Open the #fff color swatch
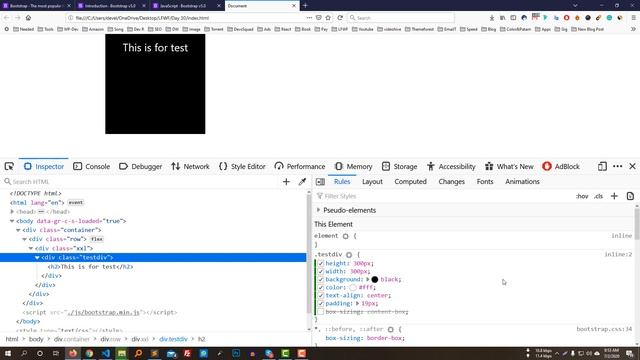 click(353, 287)
